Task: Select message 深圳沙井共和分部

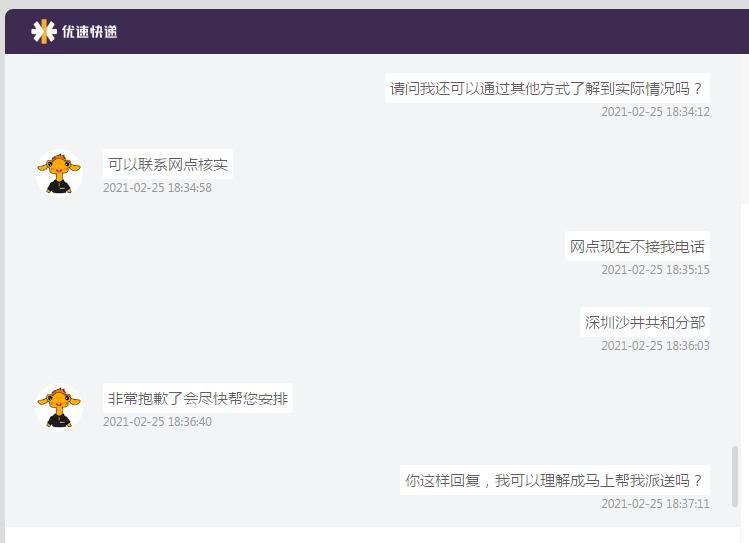Action: (x=645, y=322)
